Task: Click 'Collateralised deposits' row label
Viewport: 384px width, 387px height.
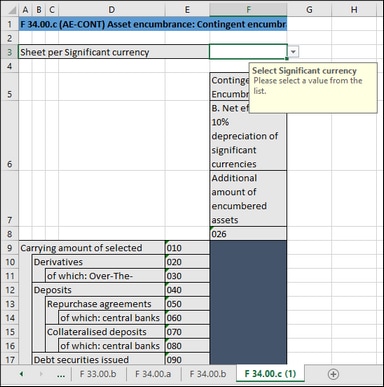Action: click(x=105, y=332)
